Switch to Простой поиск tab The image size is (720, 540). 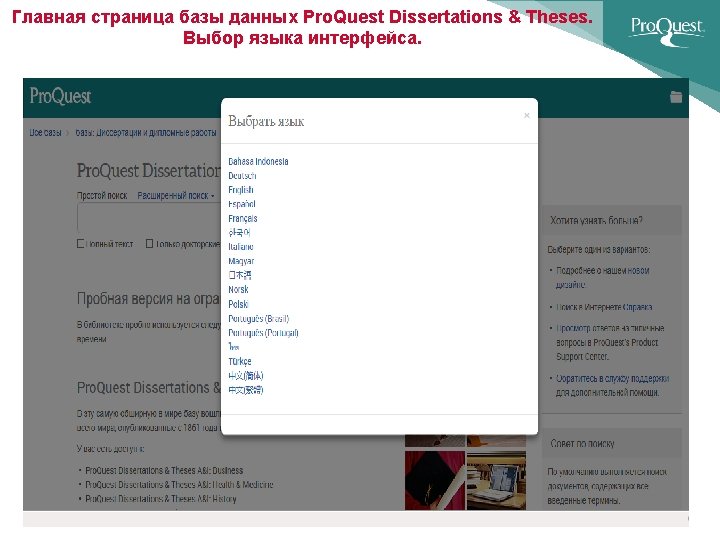coord(102,196)
